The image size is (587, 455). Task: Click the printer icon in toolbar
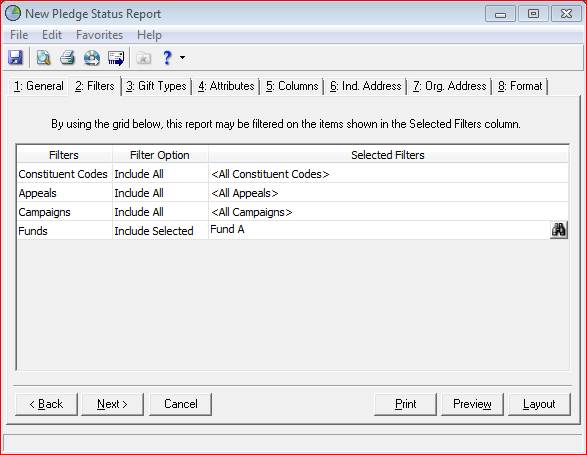pos(67,58)
